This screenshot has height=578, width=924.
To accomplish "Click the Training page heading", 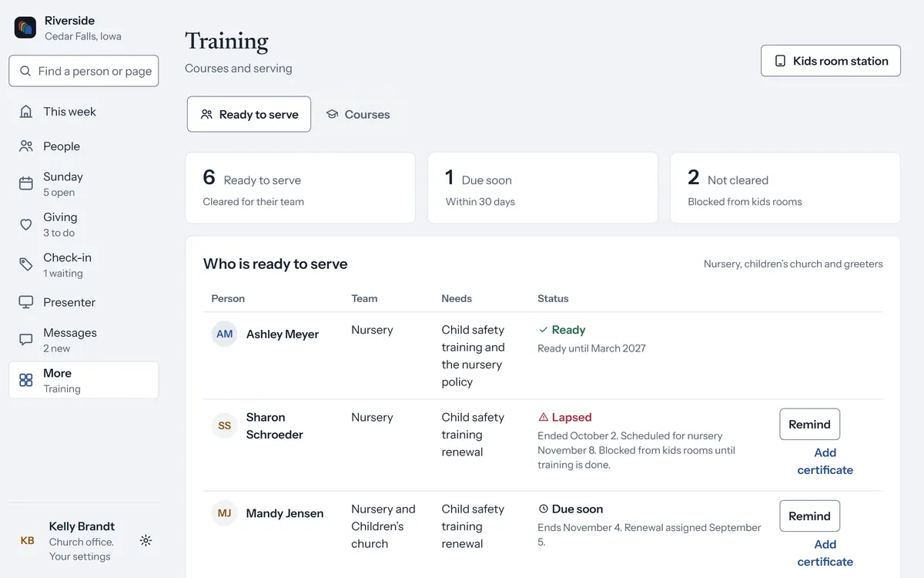I will coord(226,41).
